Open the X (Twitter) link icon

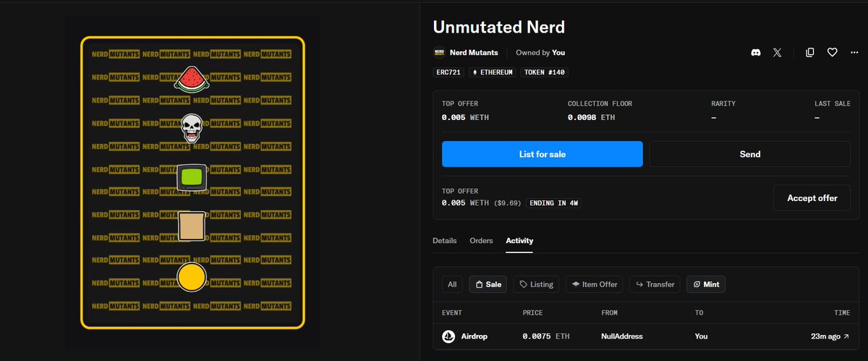click(777, 52)
